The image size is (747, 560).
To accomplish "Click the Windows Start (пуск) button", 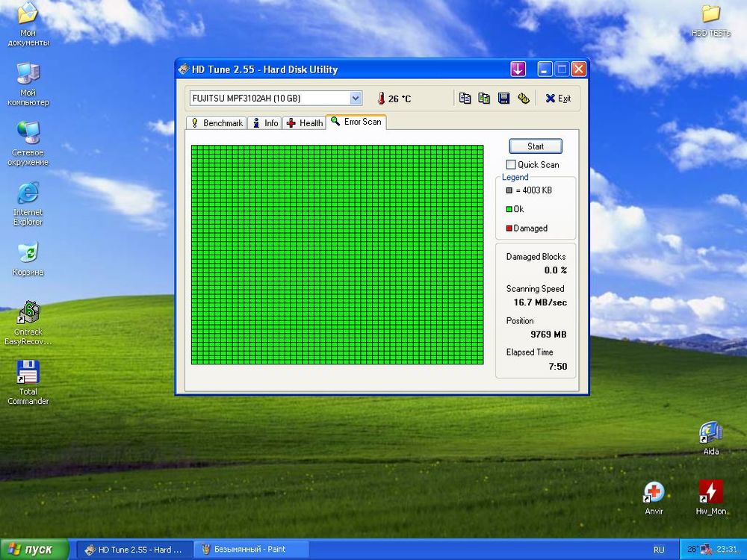I will coord(30,550).
